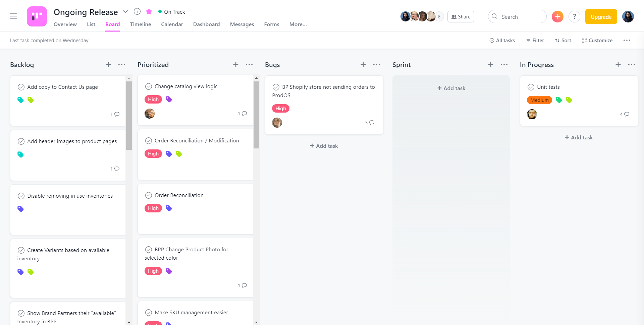This screenshot has width=644, height=325.
Task: Toggle the favorite star for Ongoing Release
Action: pos(149,12)
